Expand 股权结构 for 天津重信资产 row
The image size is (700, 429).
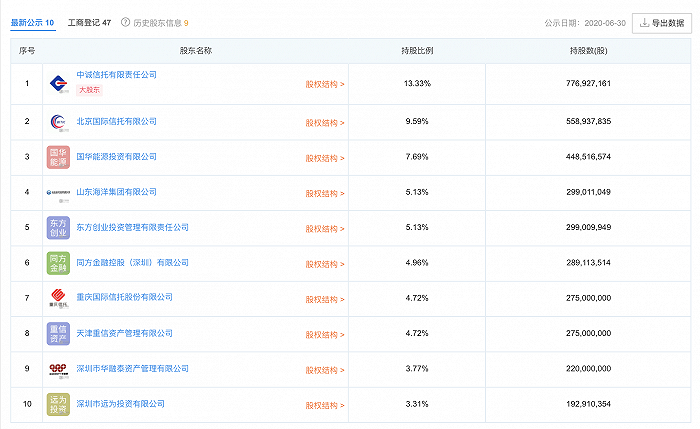point(325,335)
